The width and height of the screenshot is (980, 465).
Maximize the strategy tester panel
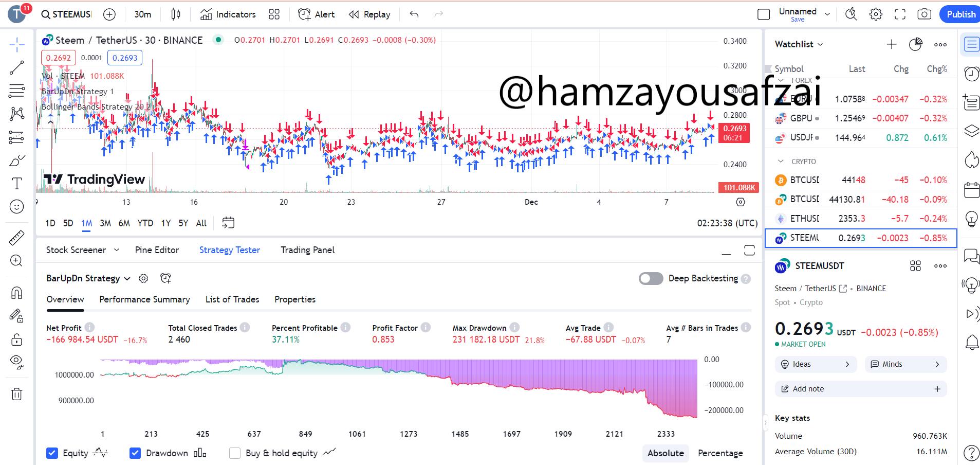pyautogui.click(x=749, y=251)
